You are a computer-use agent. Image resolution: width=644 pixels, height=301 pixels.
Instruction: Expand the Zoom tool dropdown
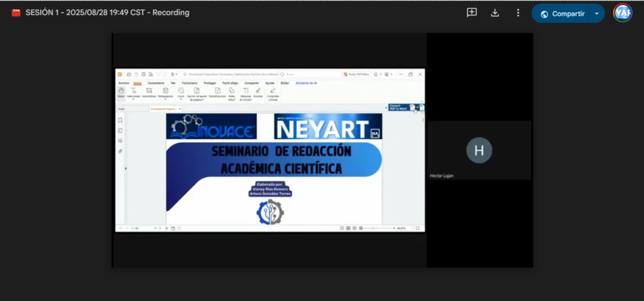click(x=181, y=99)
